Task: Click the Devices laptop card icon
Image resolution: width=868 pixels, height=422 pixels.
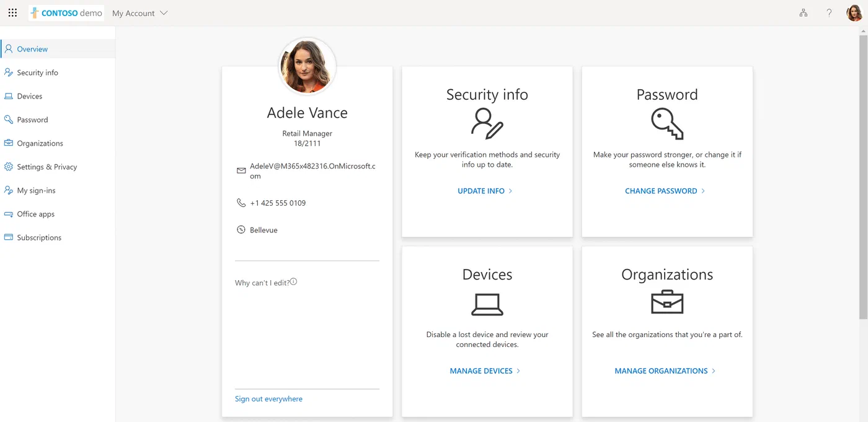Action: pyautogui.click(x=487, y=304)
